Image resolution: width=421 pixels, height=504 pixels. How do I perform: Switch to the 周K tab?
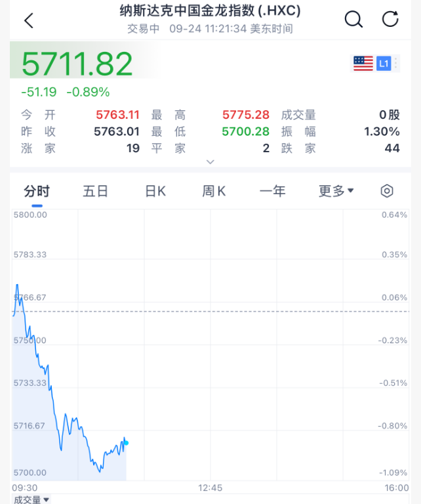214,191
